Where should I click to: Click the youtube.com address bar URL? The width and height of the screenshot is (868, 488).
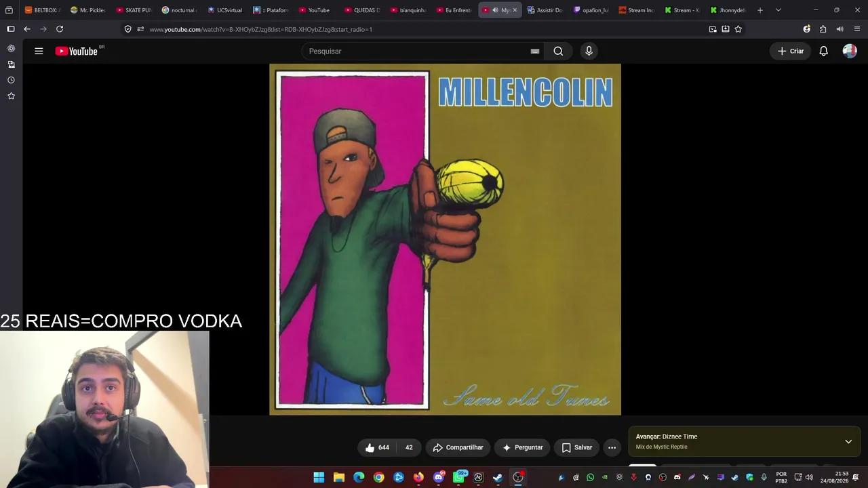coord(261,29)
